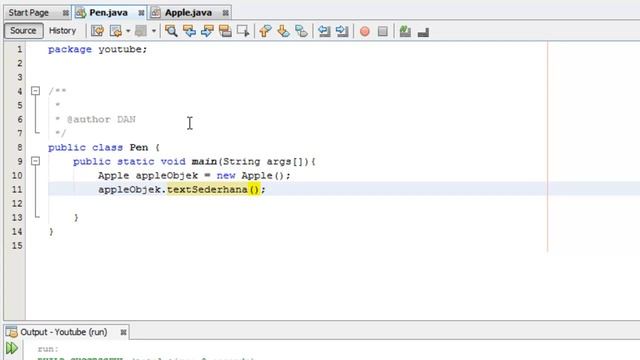Collapse the main method fold at line 9
Screen dimensions: 640x360
(36, 161)
